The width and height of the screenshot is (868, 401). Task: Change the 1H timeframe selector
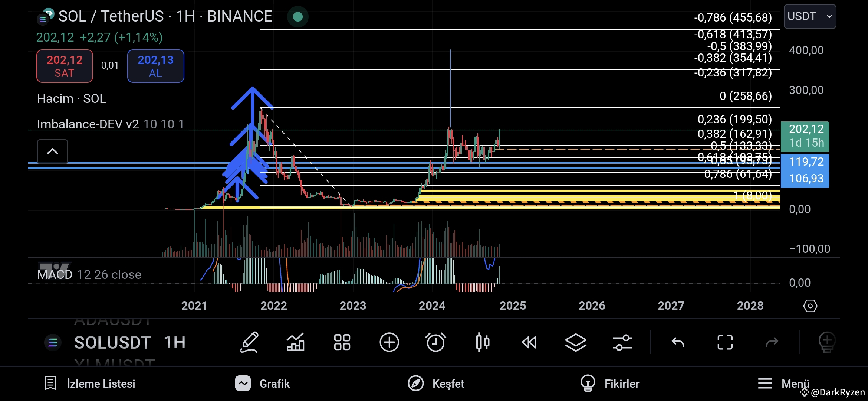(175, 342)
